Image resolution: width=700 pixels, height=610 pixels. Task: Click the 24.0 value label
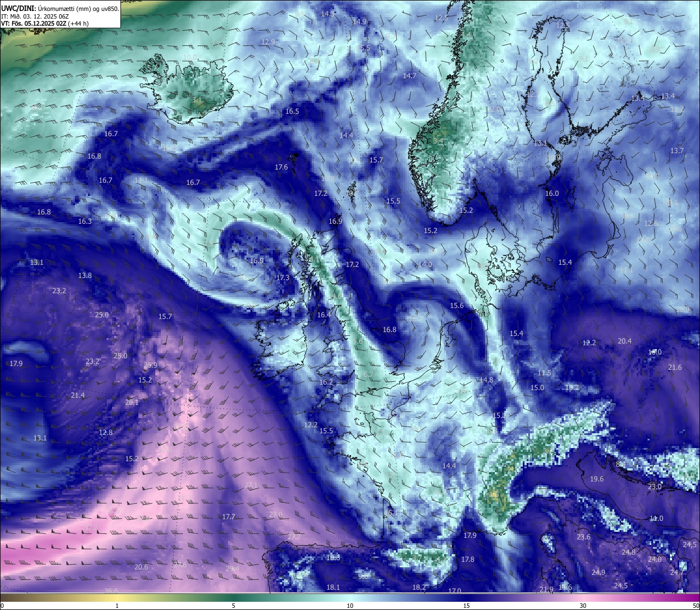(655, 559)
